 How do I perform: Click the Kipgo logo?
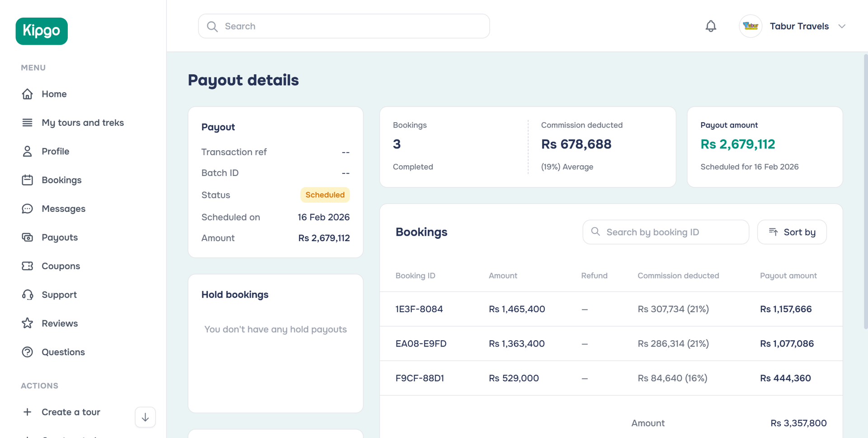click(x=41, y=31)
